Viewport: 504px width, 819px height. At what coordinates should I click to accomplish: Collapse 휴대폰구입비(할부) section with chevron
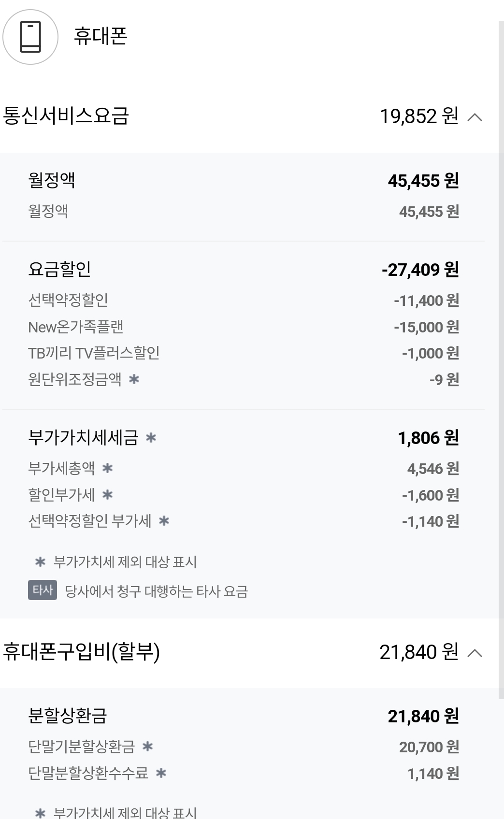point(475,653)
